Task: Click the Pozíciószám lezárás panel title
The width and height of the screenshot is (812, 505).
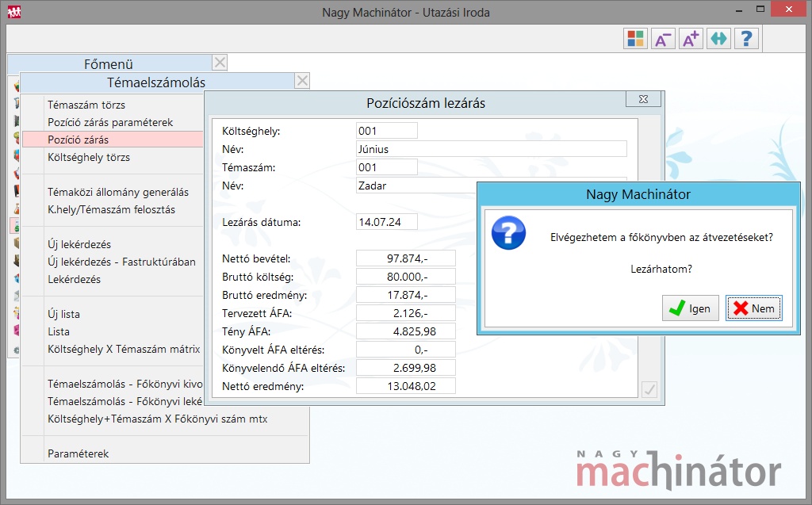Action: 426,103
